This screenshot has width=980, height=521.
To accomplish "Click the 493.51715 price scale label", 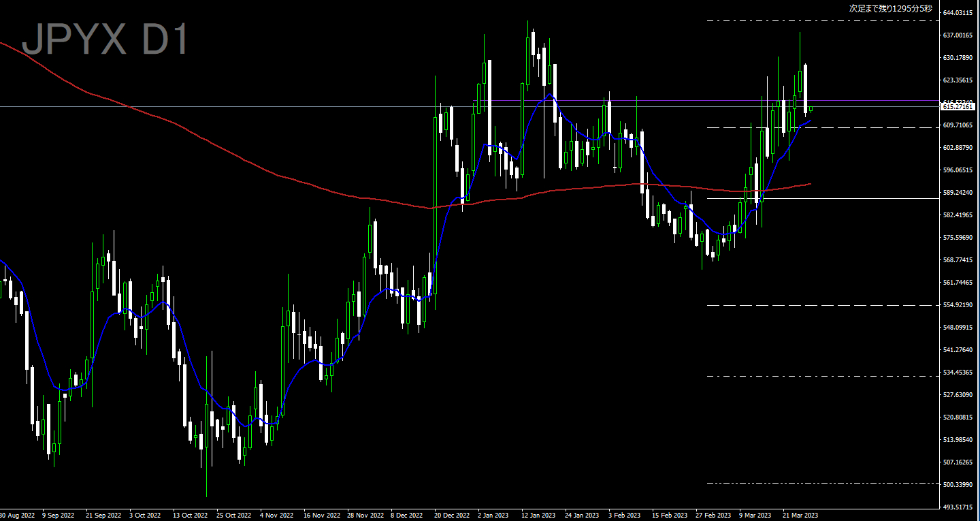I will pyautogui.click(x=958, y=507).
